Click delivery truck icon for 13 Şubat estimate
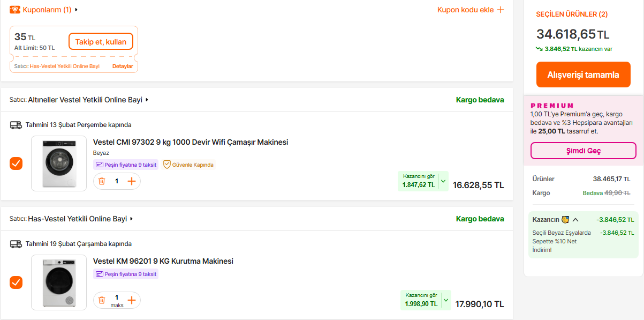 pyautogui.click(x=16, y=125)
